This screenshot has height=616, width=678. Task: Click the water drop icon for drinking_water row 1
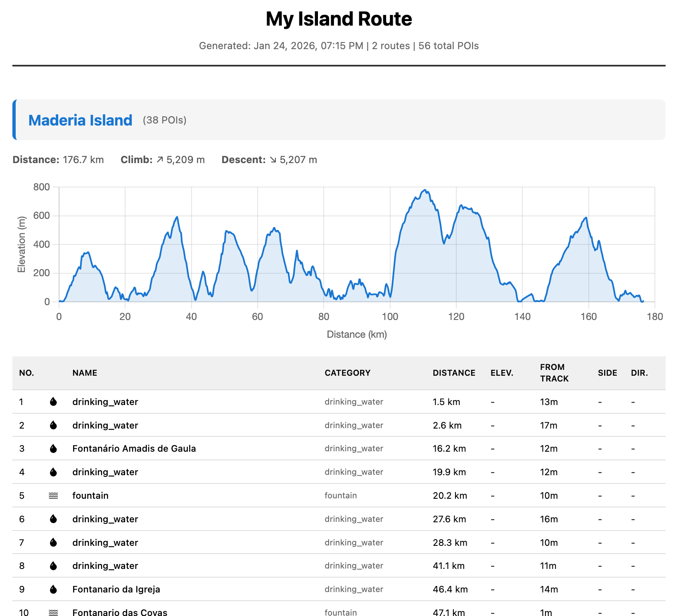pyautogui.click(x=54, y=402)
